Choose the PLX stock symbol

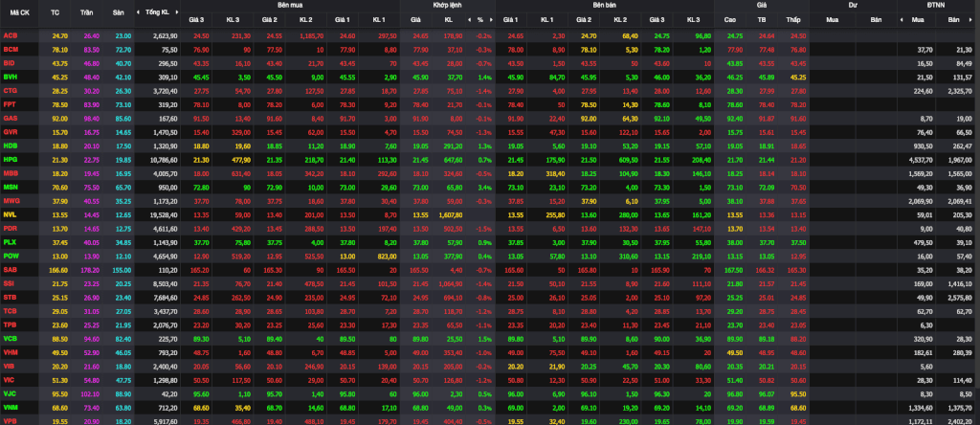[x=10, y=242]
